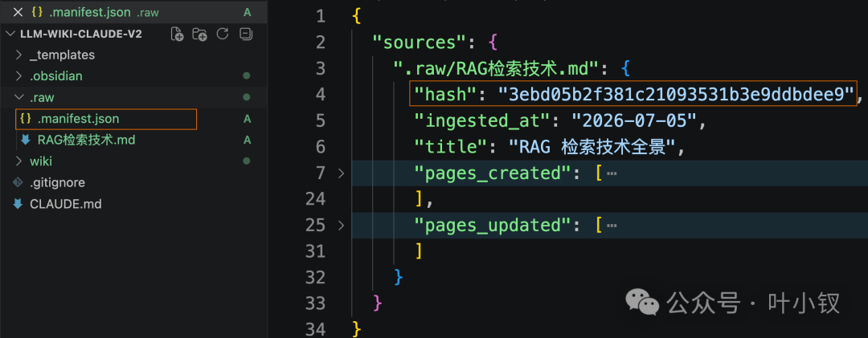Click the git icon beside .gitignore
The image size is (868, 338).
(x=18, y=182)
